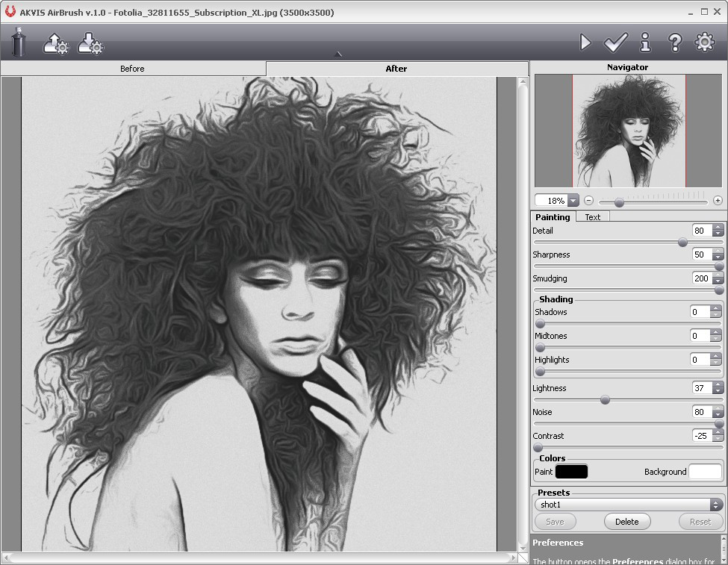This screenshot has height=565, width=728.
Task: Zoom out with the minus button
Action: [x=588, y=201]
